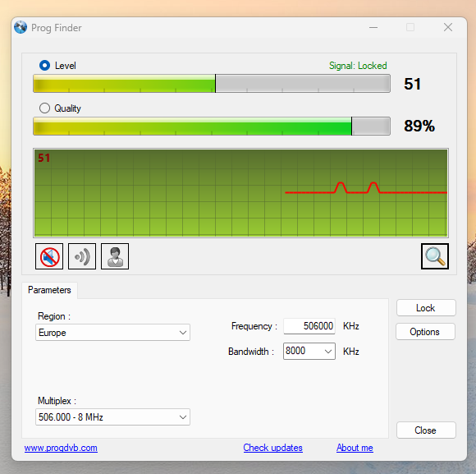Click the Prog Finder app icon in title bar

click(21, 27)
